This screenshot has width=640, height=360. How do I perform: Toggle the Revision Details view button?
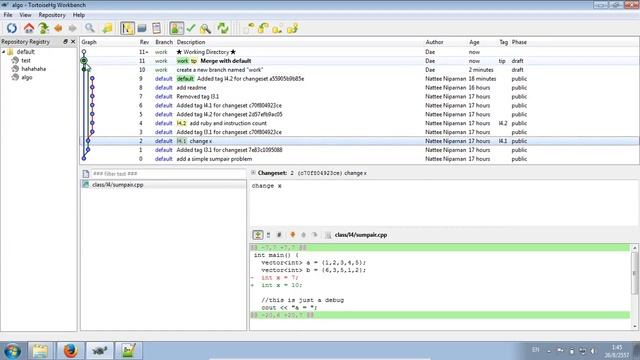pyautogui.click(x=127, y=28)
